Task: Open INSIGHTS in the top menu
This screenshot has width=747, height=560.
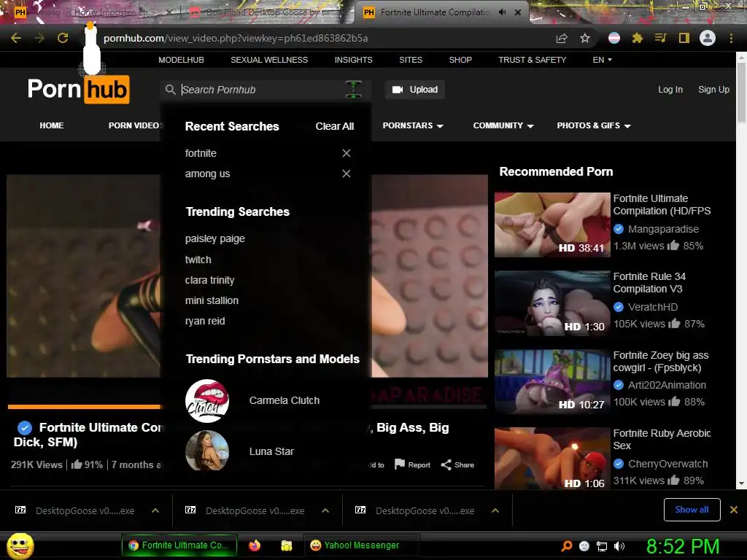Action: (x=354, y=60)
